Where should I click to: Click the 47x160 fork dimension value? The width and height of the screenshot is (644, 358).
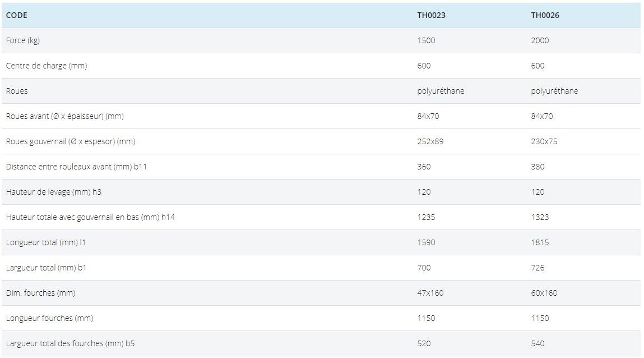pyautogui.click(x=430, y=293)
